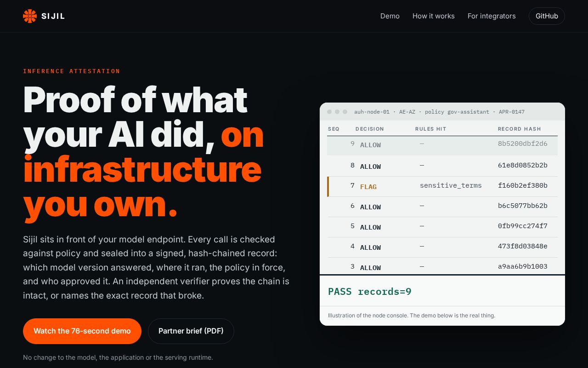Click record hash 61e8d0852b2b
Screen dimensions: 588x368
pos(523,165)
